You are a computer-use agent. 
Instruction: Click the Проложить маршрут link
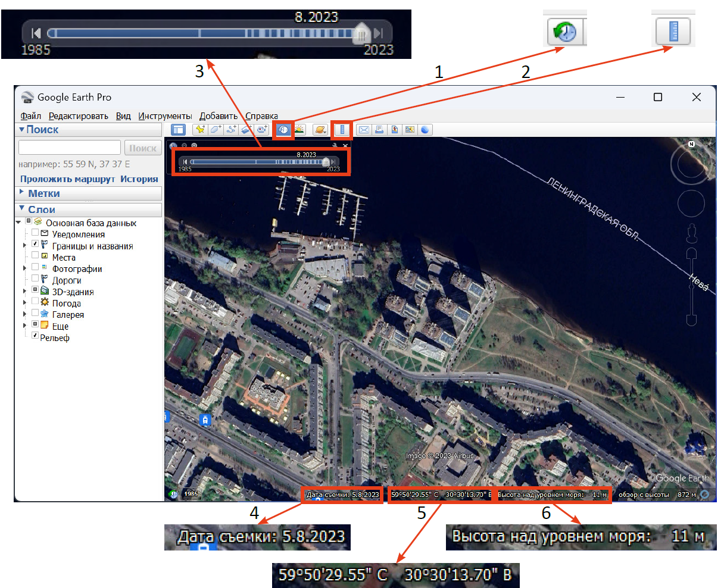68,179
